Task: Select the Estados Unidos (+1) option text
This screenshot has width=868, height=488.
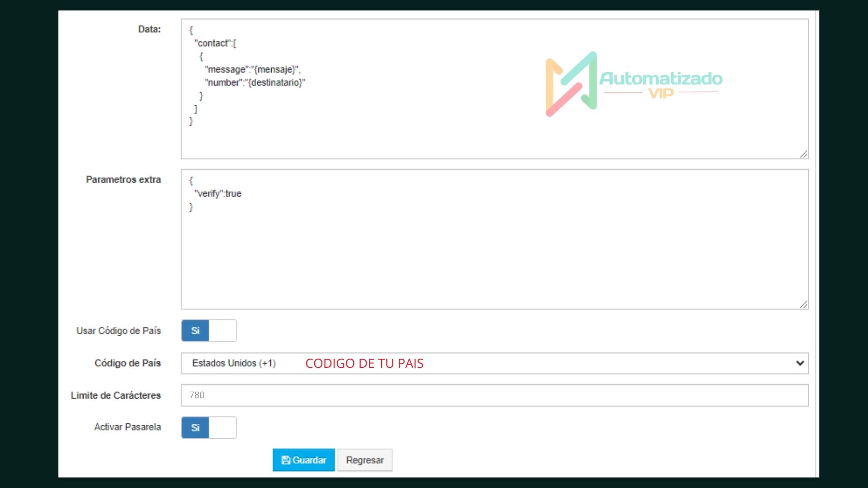Action: coord(234,363)
